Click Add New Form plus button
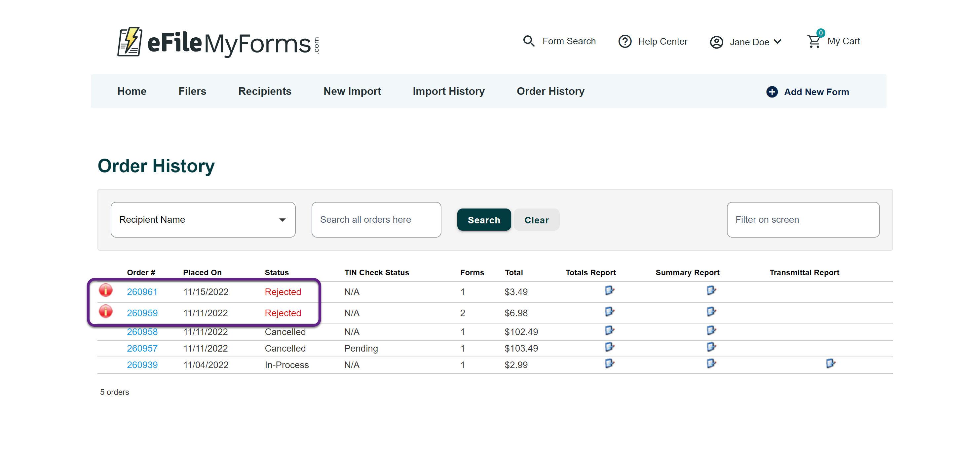980x456 pixels. (x=772, y=92)
